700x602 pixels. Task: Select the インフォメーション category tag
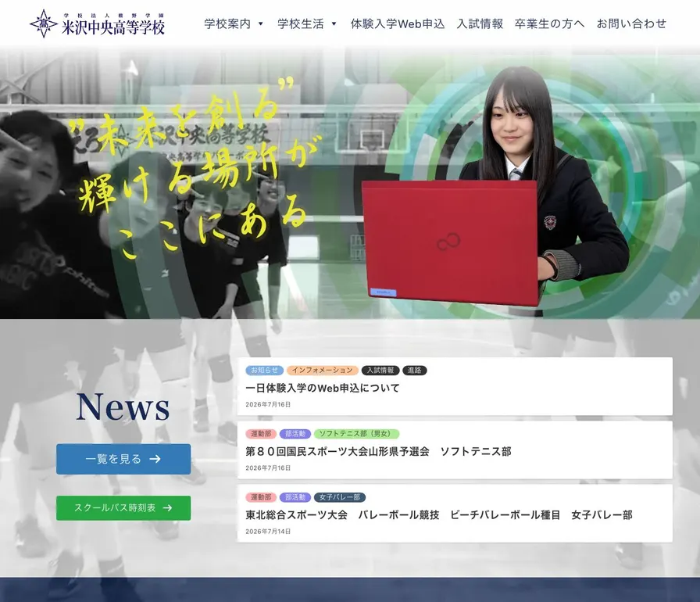(323, 371)
